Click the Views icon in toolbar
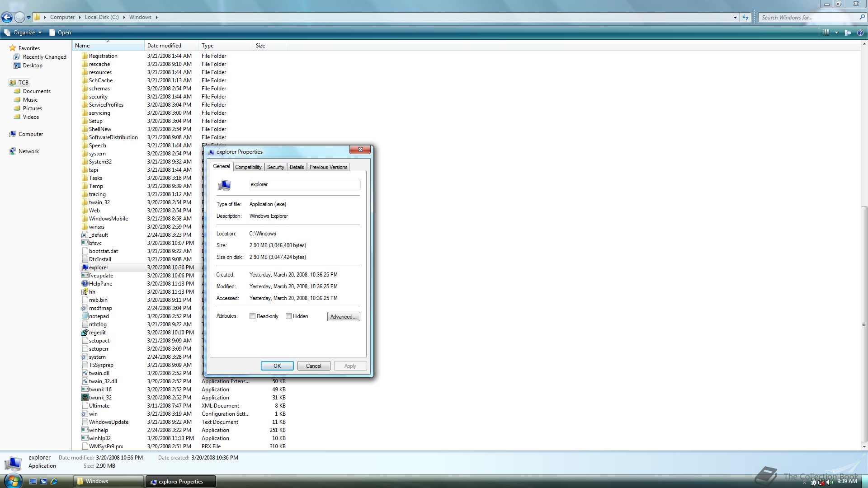This screenshot has height=488, width=868. (x=826, y=33)
